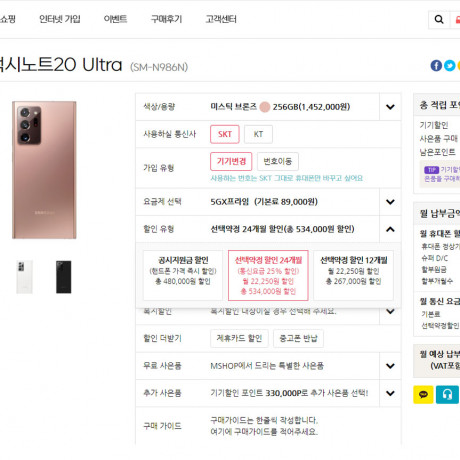Select KT as carrier
460x460 pixels.
pyautogui.click(x=258, y=134)
